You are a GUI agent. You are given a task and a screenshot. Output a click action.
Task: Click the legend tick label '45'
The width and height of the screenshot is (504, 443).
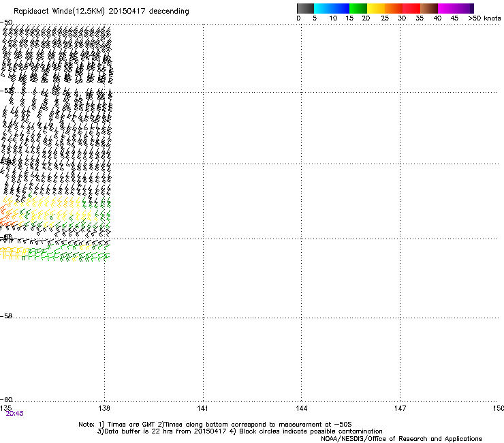pos(454,18)
